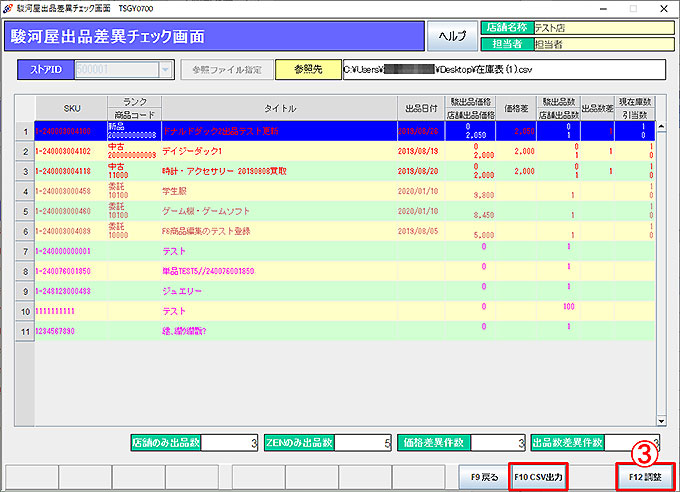Close the window with the X button

[x=665, y=7]
